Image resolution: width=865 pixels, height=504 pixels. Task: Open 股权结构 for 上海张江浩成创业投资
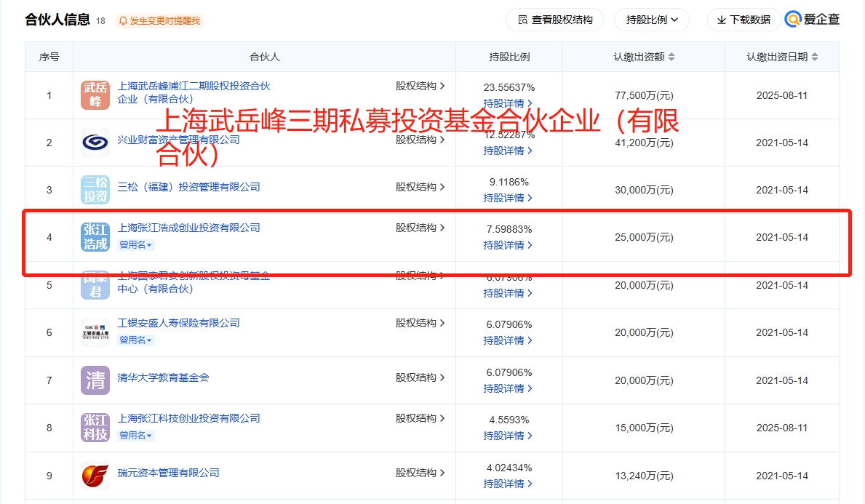(420, 228)
